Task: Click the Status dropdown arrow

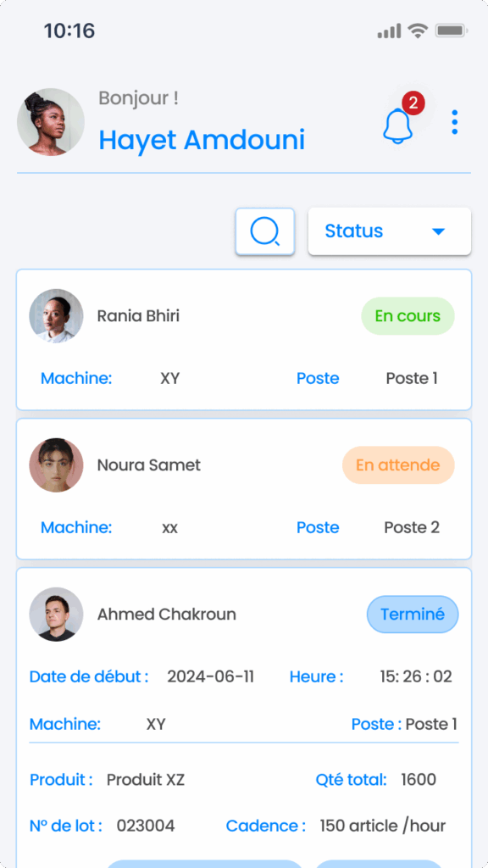Action: [x=438, y=231]
